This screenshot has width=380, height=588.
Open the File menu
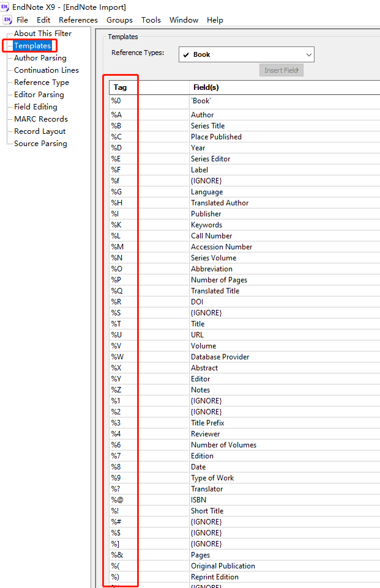[x=22, y=20]
